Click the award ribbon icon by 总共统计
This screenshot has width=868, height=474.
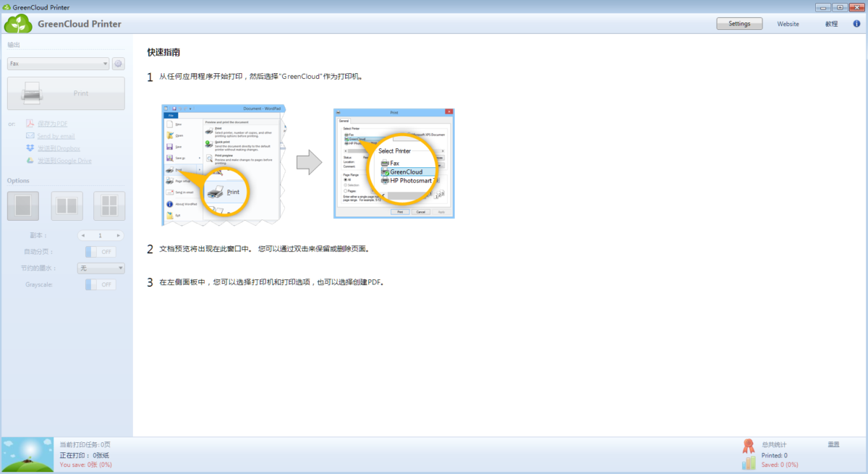(749, 446)
